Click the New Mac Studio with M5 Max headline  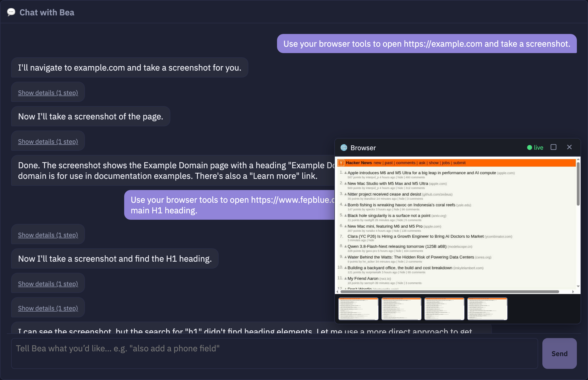[x=388, y=183]
